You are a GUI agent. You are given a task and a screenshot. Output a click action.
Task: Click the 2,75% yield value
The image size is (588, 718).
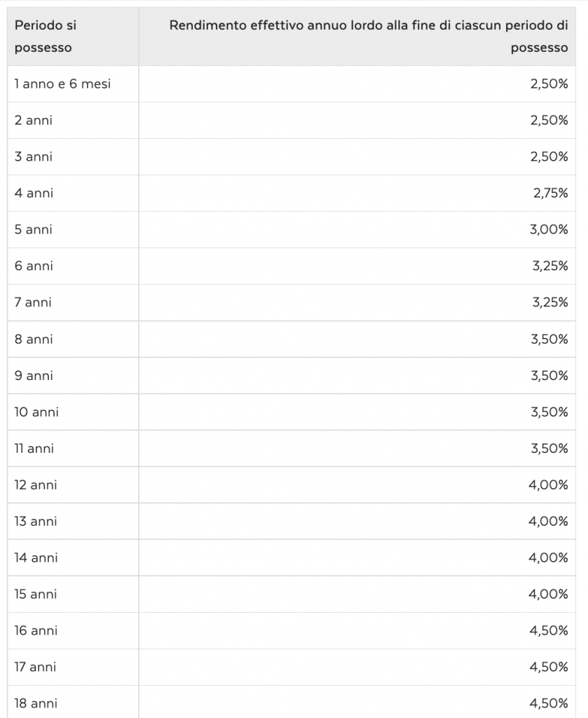[550, 194]
